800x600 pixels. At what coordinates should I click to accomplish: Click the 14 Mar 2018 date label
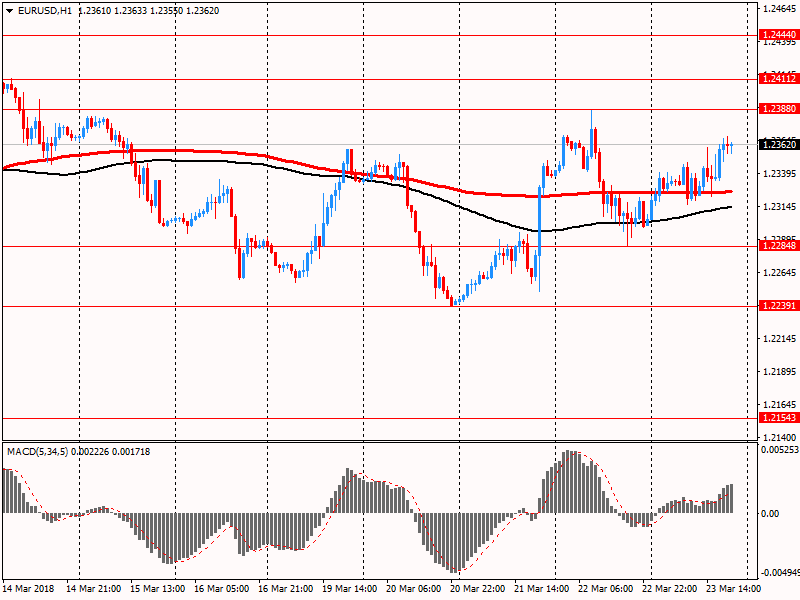coord(30,589)
